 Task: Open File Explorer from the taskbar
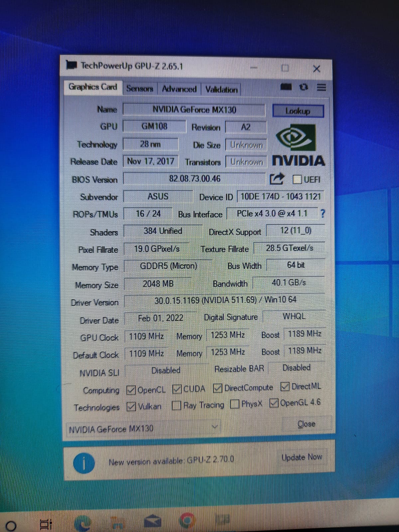tap(117, 523)
